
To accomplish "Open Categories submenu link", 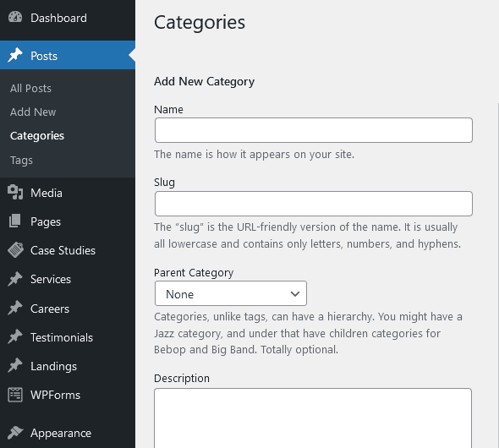I will point(37,136).
